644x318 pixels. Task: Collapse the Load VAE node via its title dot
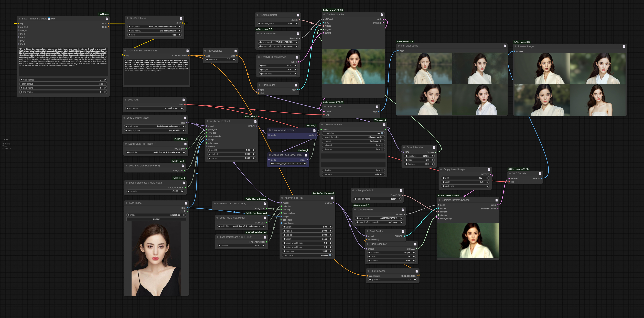point(125,100)
